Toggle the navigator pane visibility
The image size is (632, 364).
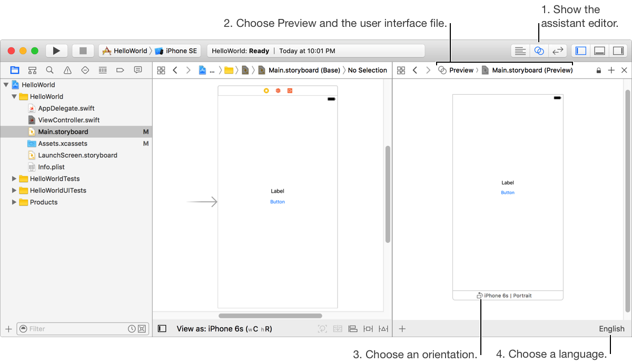pos(580,51)
